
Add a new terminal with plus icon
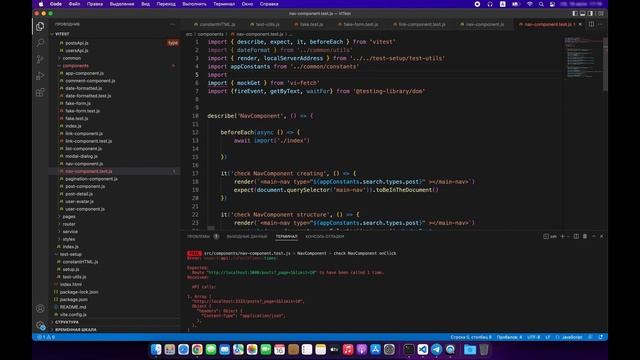(562, 236)
